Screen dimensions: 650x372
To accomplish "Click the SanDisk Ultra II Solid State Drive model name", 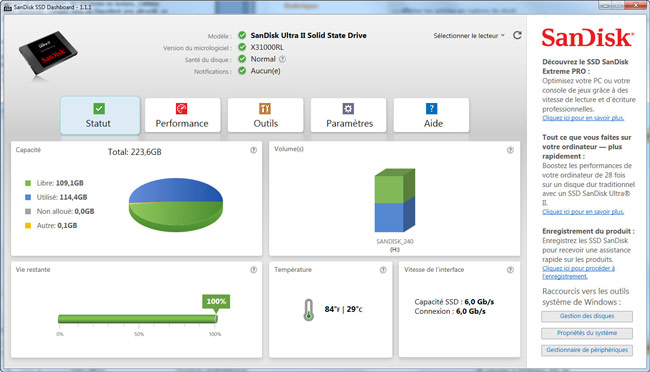I will tap(308, 36).
